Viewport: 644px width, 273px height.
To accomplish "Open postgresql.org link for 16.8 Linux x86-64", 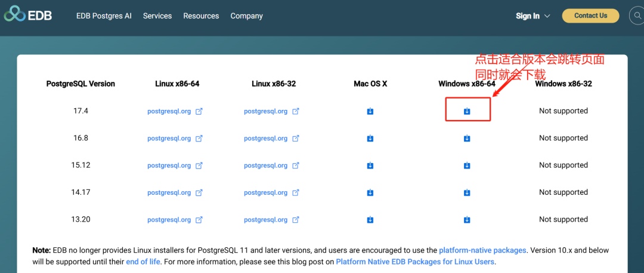I will tap(169, 139).
